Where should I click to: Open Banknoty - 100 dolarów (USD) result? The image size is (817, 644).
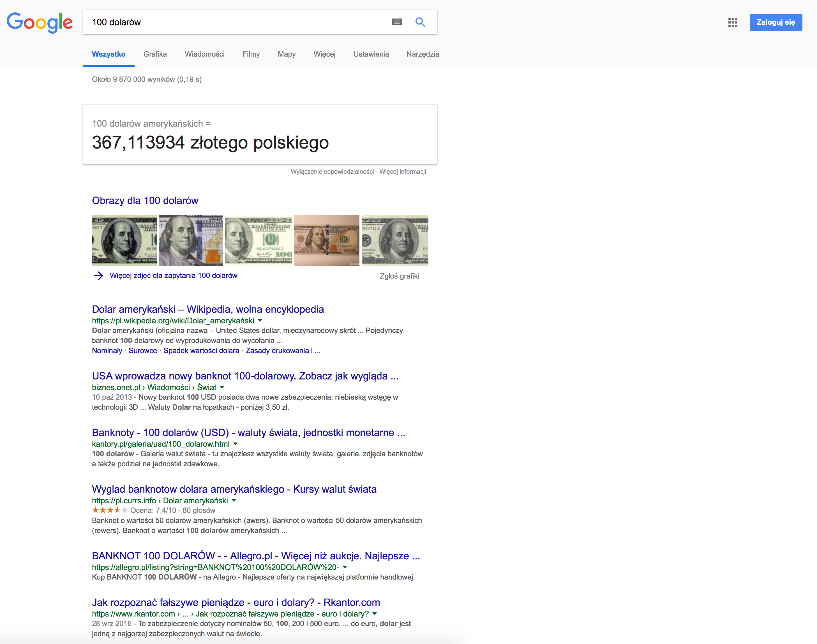[249, 432]
